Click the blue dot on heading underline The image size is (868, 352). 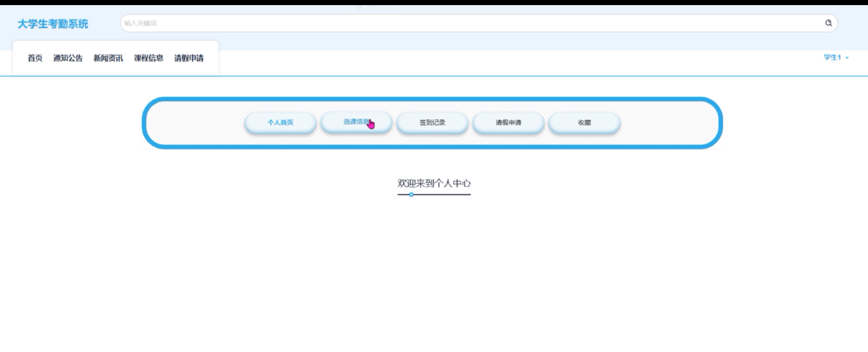[411, 195]
